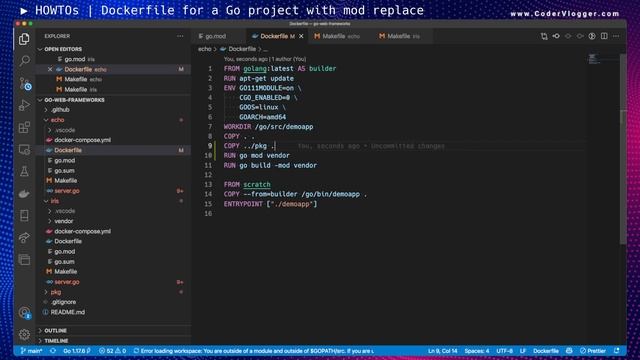This screenshot has width=640, height=360.
Task: Click Error loading workspace status message
Action: tap(254, 351)
